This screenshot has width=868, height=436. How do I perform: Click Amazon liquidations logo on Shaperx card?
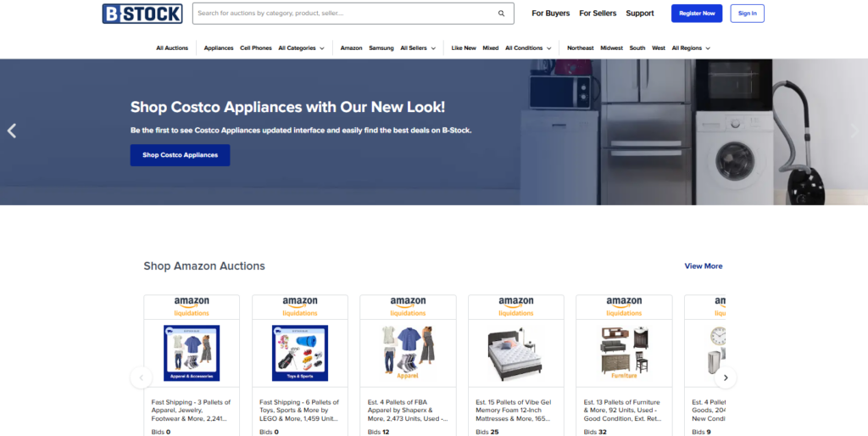tap(408, 306)
